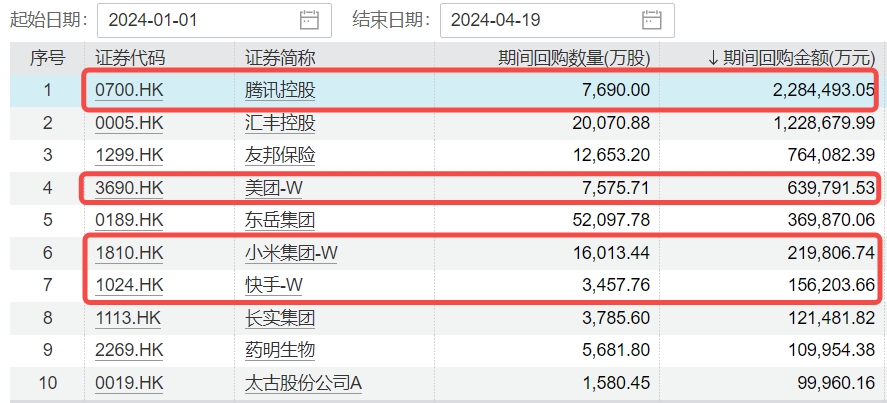Open the end date calendar picker icon
Screen dimensions: 887x403
point(652,20)
